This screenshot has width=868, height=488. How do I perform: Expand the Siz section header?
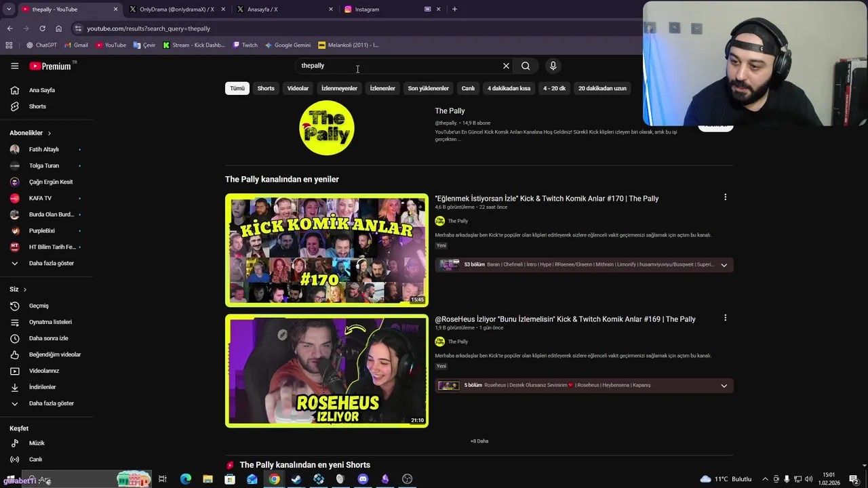[18, 289]
